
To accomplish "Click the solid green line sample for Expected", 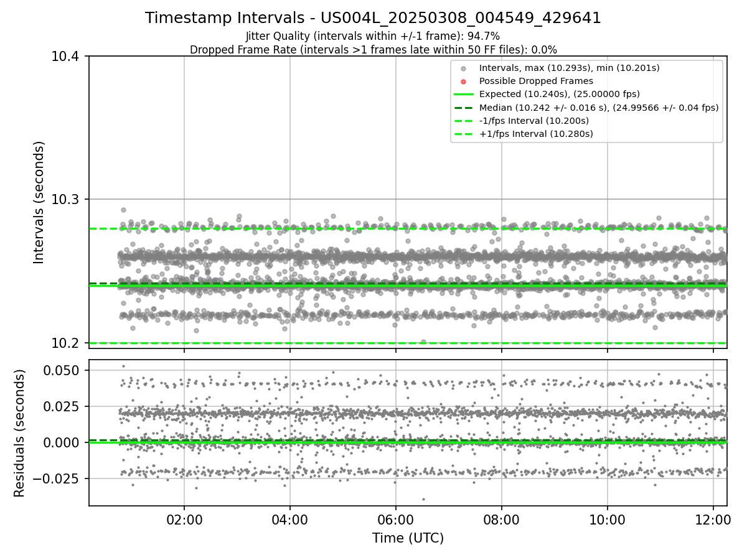I will click(463, 94).
